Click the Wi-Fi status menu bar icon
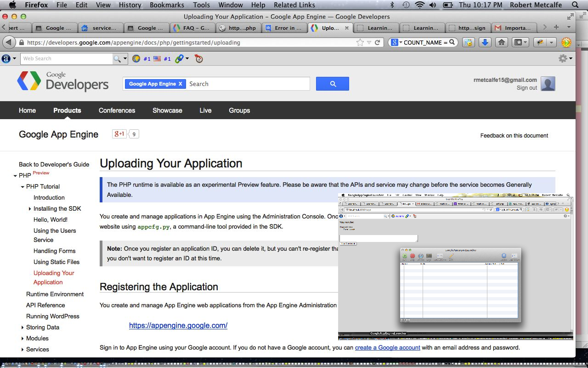588x368 pixels. [419, 5]
